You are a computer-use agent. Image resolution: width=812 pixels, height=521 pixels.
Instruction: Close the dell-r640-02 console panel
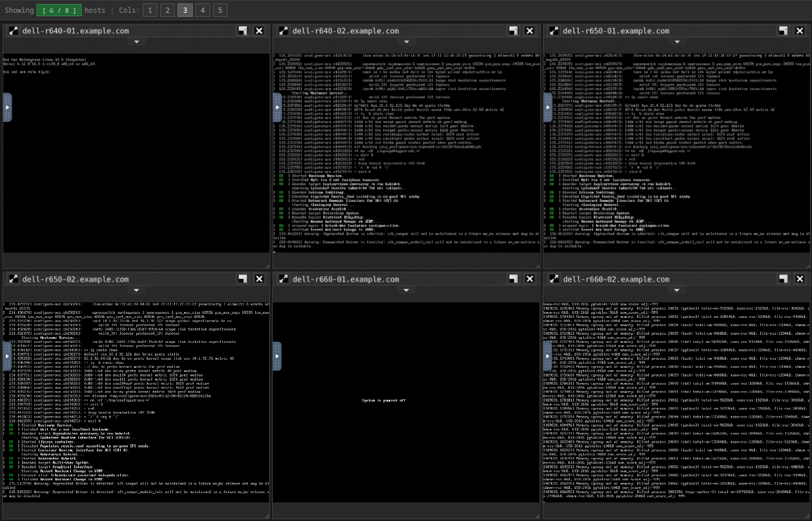[x=530, y=31]
